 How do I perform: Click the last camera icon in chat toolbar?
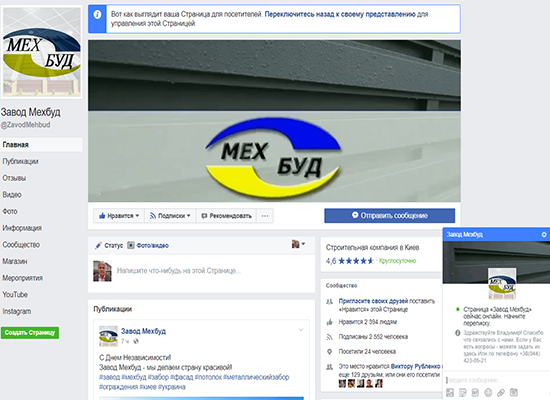point(514,392)
